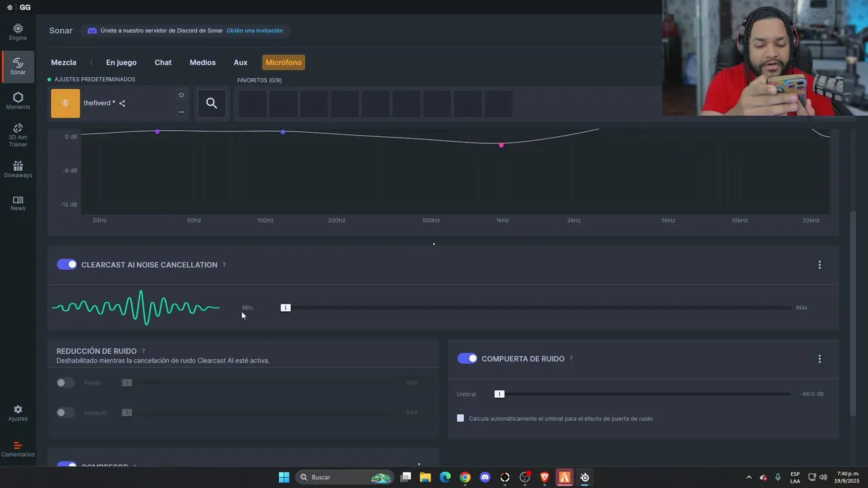
Task: Click the Fondo slider handle
Action: [x=127, y=383]
